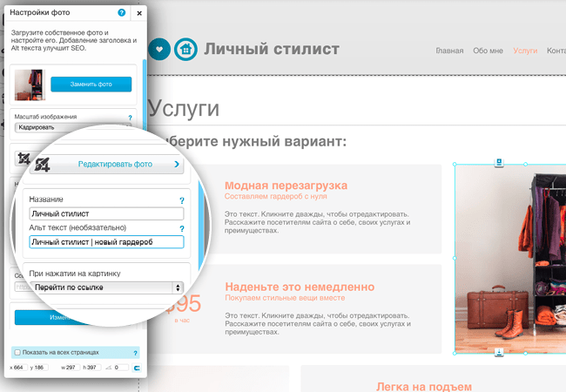Click the house logo icon in site header
Screen dimensions: 566x392
coord(185,50)
